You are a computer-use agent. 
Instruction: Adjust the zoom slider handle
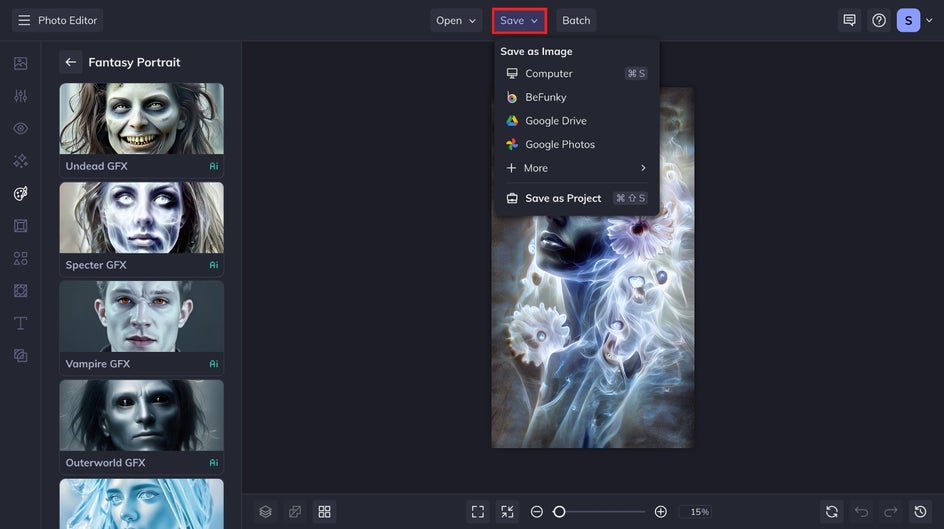coord(559,512)
